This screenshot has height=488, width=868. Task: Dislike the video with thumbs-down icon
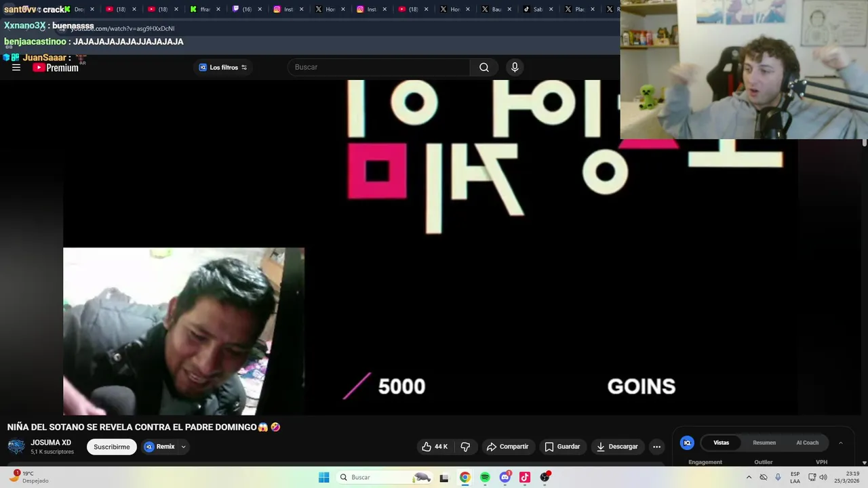(465, 447)
